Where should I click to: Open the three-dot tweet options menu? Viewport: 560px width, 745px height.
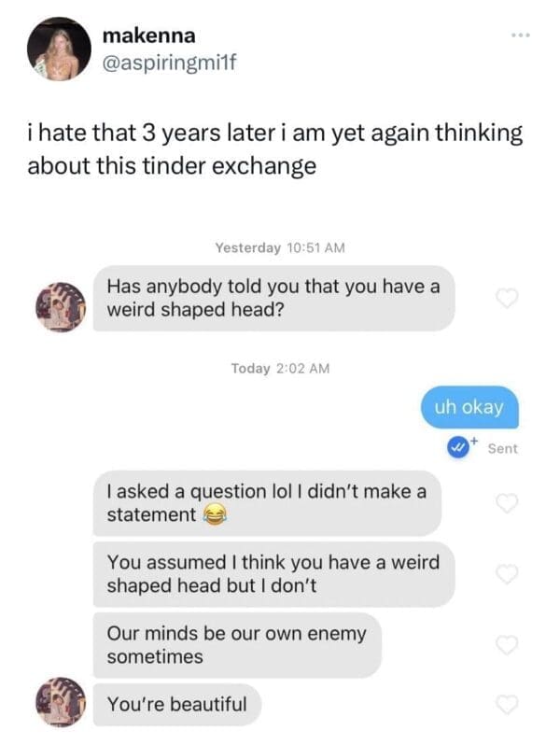(521, 35)
